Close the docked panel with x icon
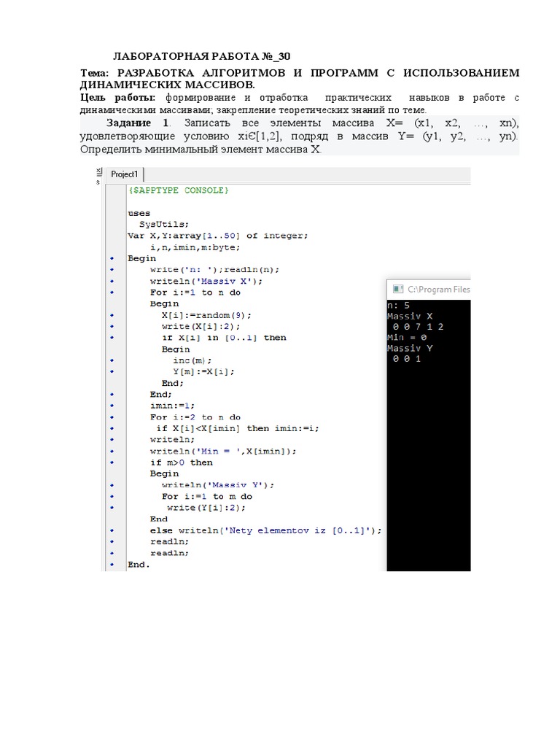The height and width of the screenshot is (747, 560). coord(99,171)
